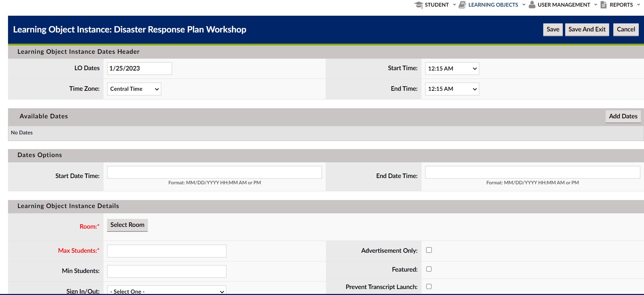Screen dimensions: 644x295
Task: Click the Save button
Action: (x=553, y=29)
